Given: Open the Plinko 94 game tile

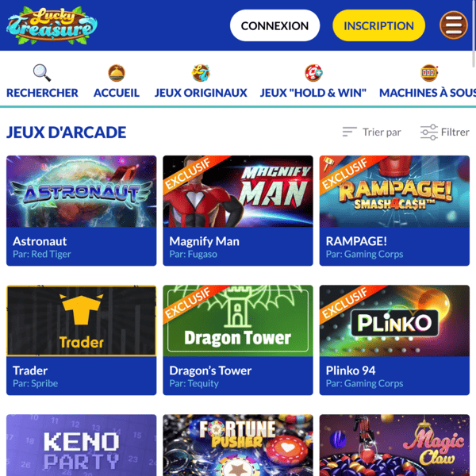Looking at the screenshot, I should 394,340.
